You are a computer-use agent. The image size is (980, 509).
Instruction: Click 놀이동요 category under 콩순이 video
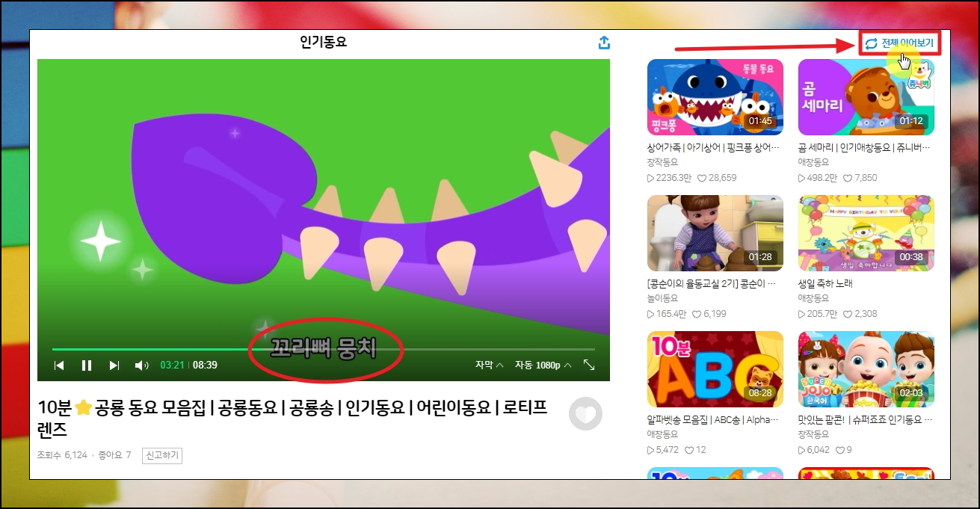click(x=662, y=297)
